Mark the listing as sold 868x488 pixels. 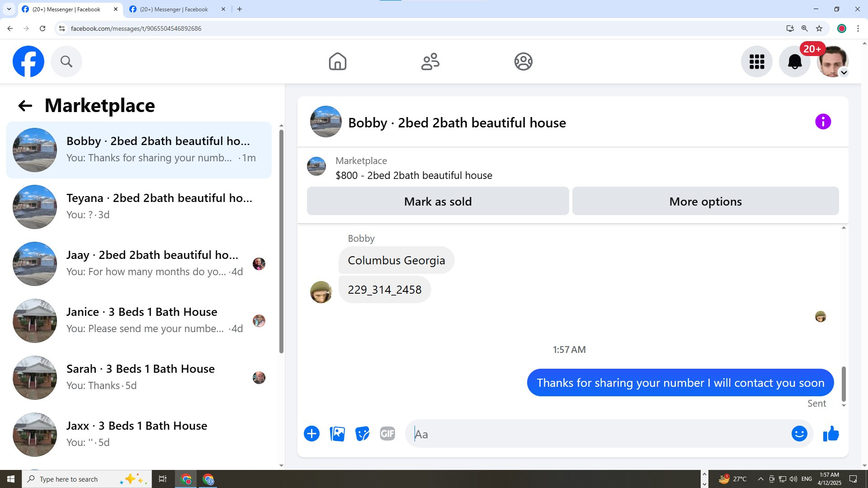click(x=438, y=202)
